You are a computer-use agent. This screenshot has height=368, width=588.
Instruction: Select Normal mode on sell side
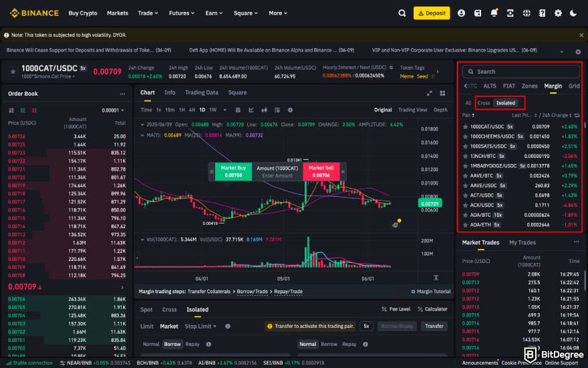click(x=308, y=345)
